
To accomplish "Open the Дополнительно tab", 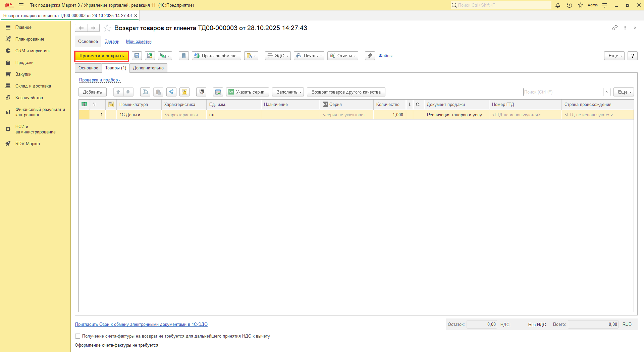I will click(148, 68).
